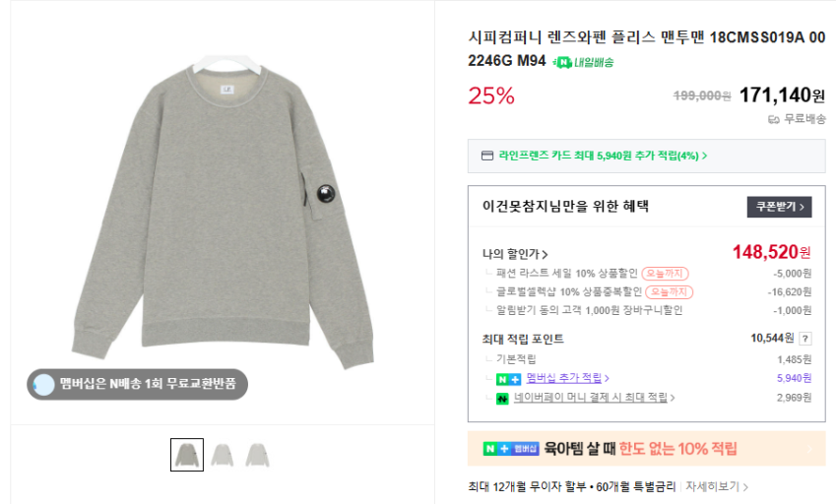Open 네이버페이 머니 결제 시 최대 적립 link

594,398
